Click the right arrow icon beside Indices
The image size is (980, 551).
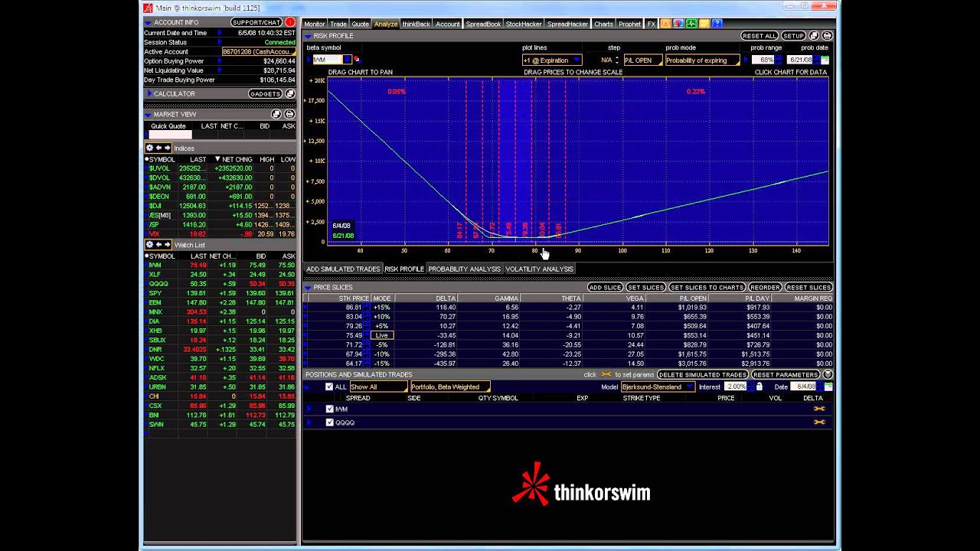pos(167,148)
